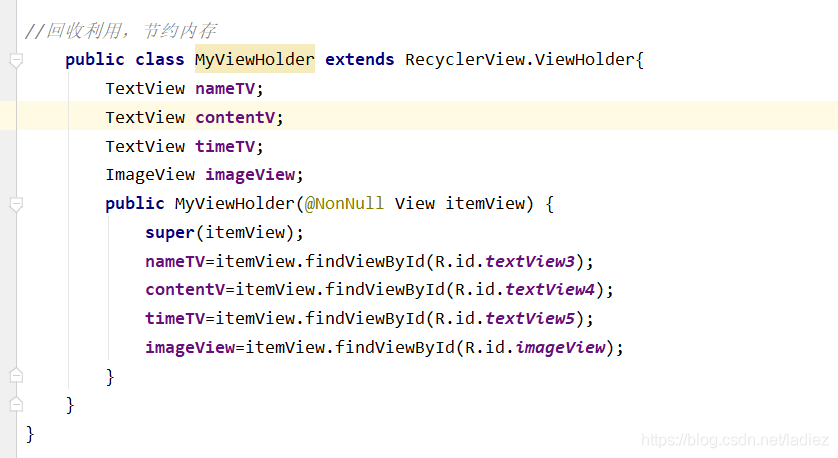This screenshot has width=838, height=458.
Task: Click the imageView field declaration
Action: [x=204, y=175]
